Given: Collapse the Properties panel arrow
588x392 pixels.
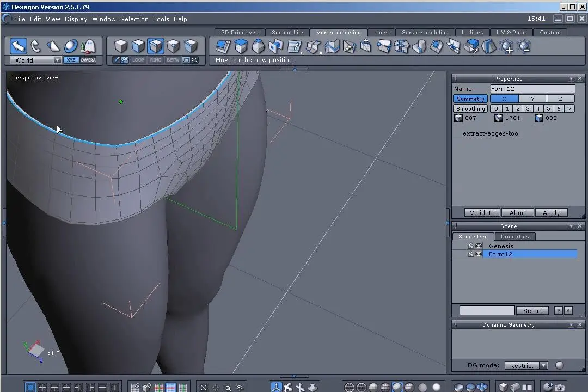Looking at the screenshot, I should point(571,79).
